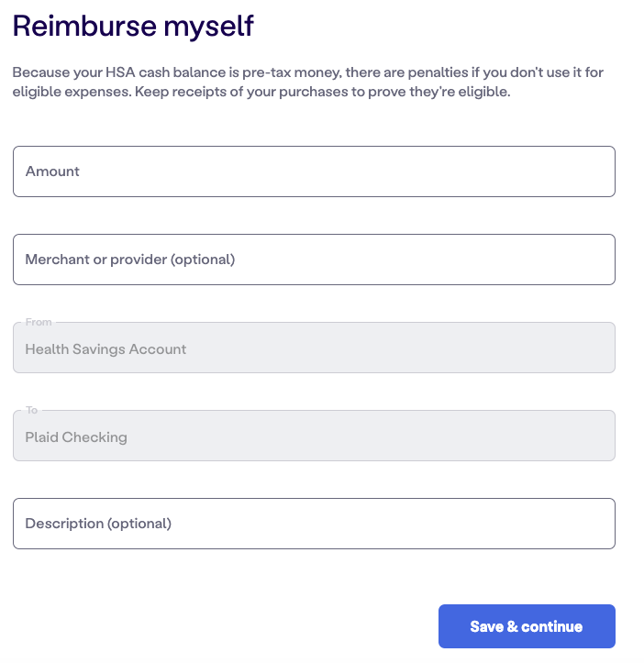644x663 pixels.
Task: Click the Keep receipts sentence
Action: click(322, 92)
